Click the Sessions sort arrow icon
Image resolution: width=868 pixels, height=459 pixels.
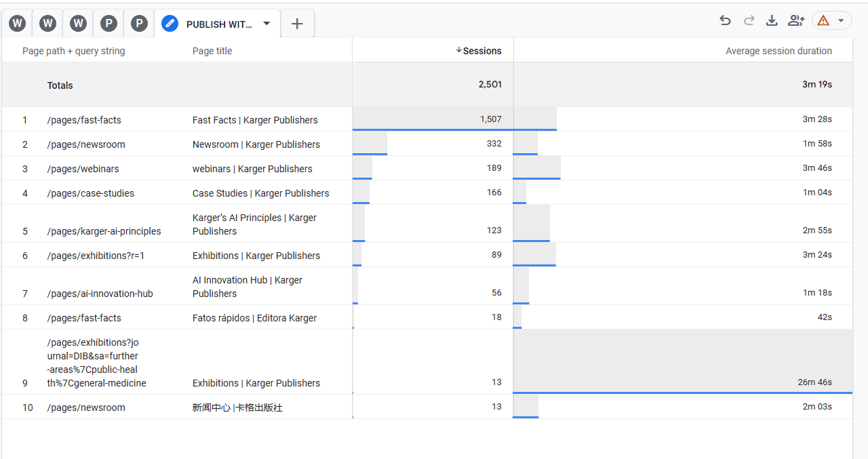[459, 50]
